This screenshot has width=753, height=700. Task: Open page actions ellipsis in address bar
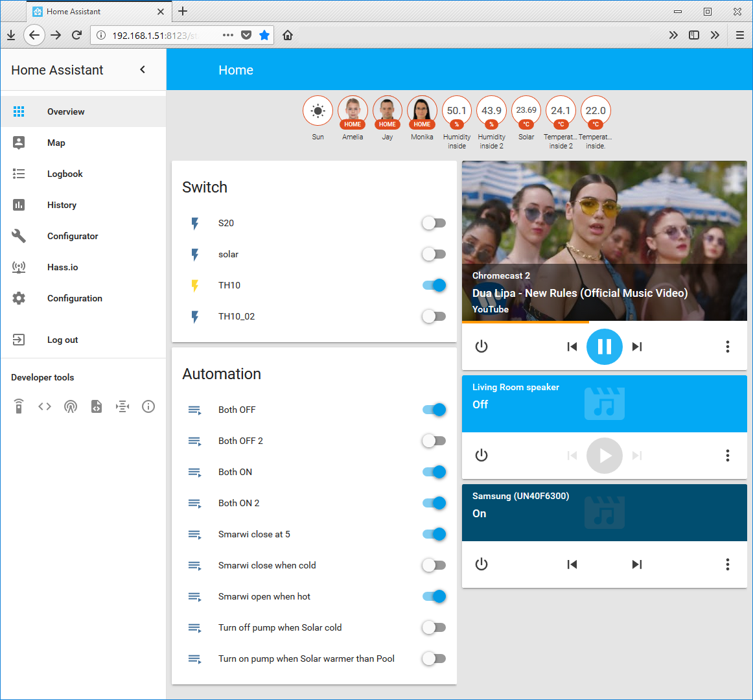click(228, 35)
